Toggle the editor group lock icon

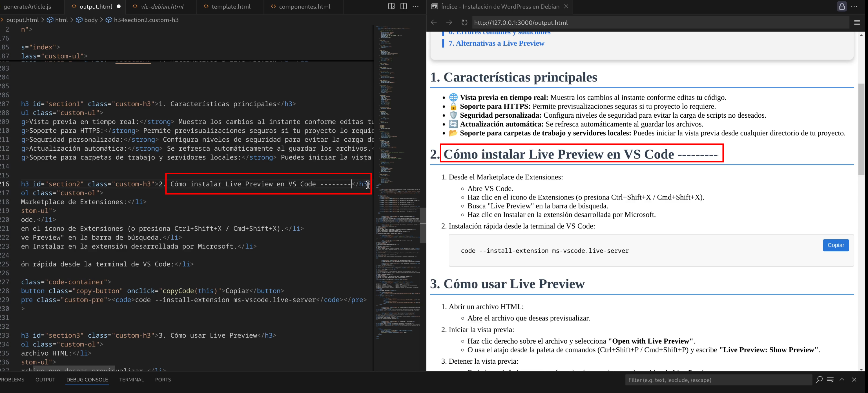[x=842, y=6]
